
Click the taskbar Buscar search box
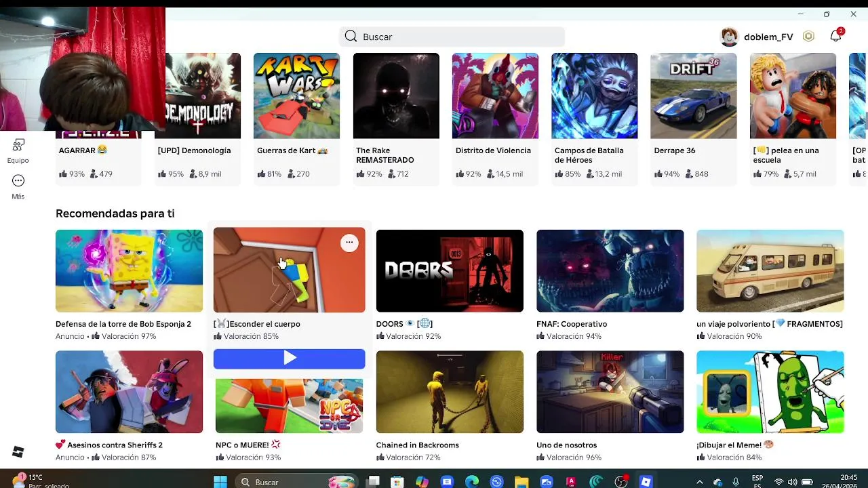click(x=296, y=482)
